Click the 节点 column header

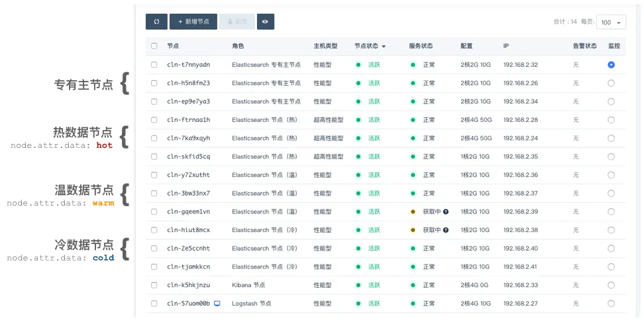[x=173, y=46]
